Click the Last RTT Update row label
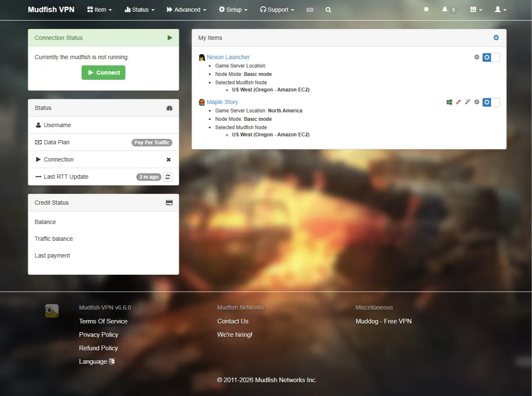The image size is (532, 396). pos(66,177)
